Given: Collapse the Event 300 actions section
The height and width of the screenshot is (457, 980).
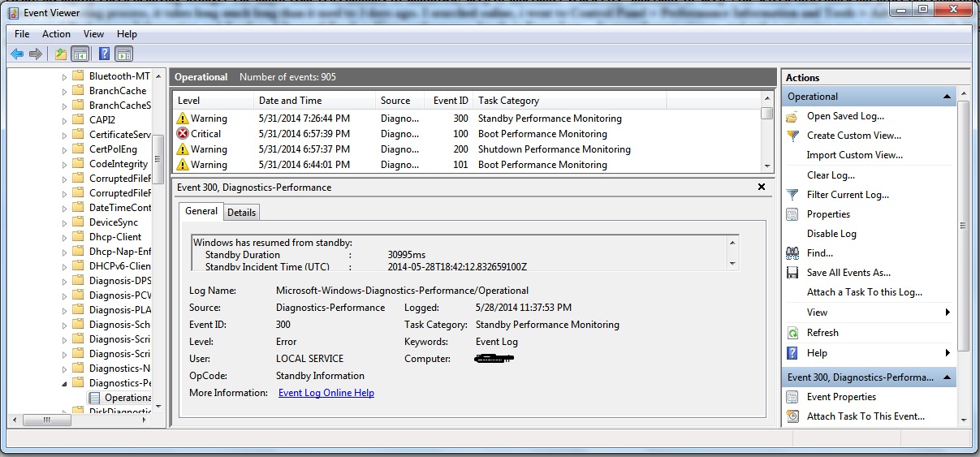Looking at the screenshot, I should click(947, 377).
